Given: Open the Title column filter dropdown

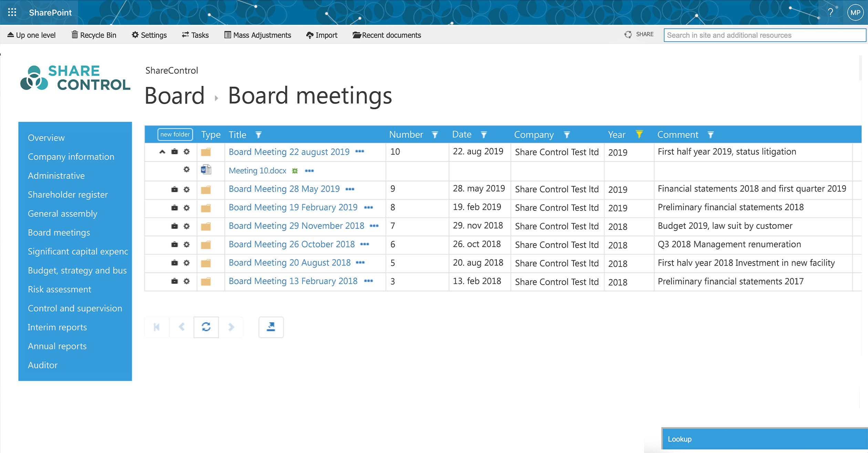Looking at the screenshot, I should tap(258, 135).
